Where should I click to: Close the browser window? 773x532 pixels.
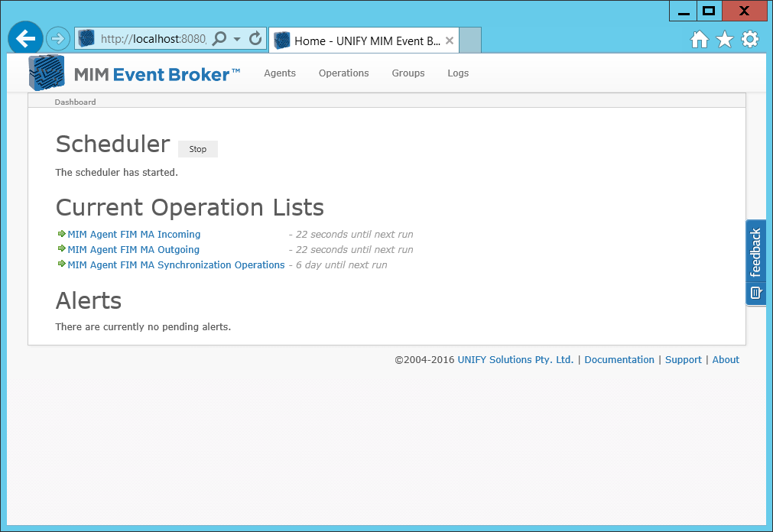(x=745, y=11)
